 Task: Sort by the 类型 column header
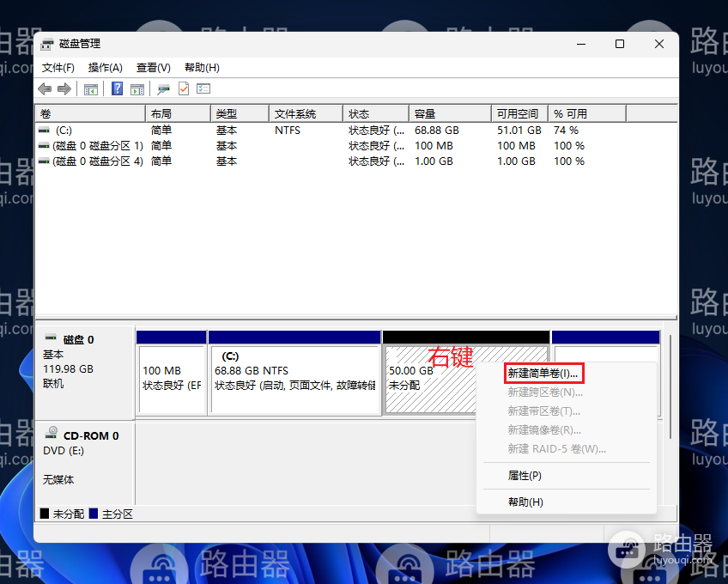pyautogui.click(x=240, y=114)
